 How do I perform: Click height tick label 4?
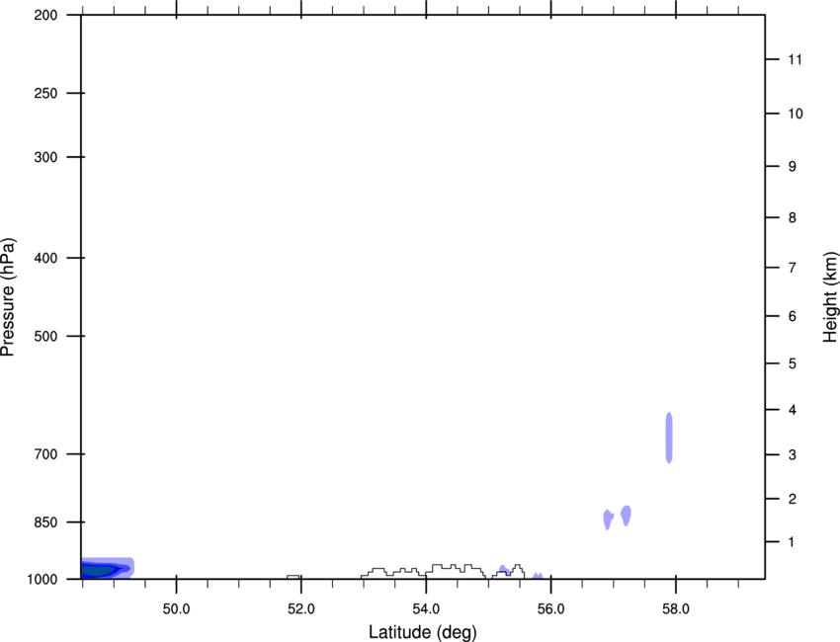(792, 410)
